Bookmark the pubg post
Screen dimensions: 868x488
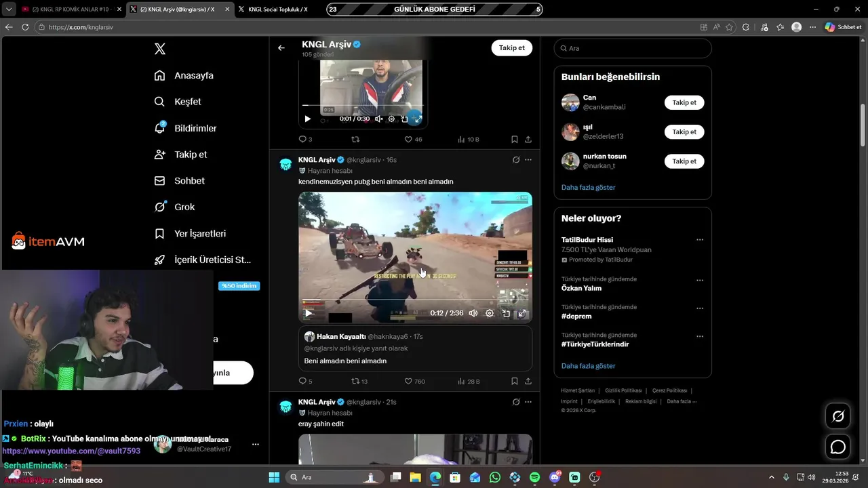coord(515,381)
